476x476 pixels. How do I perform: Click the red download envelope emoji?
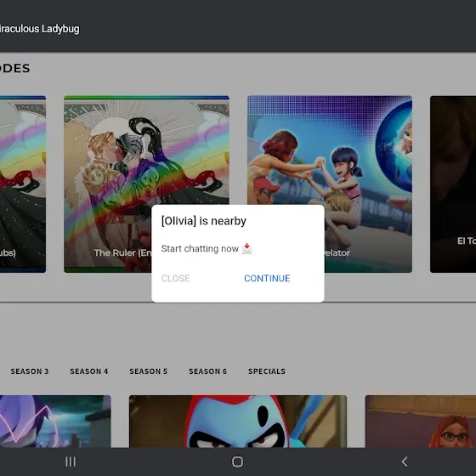tap(246, 248)
